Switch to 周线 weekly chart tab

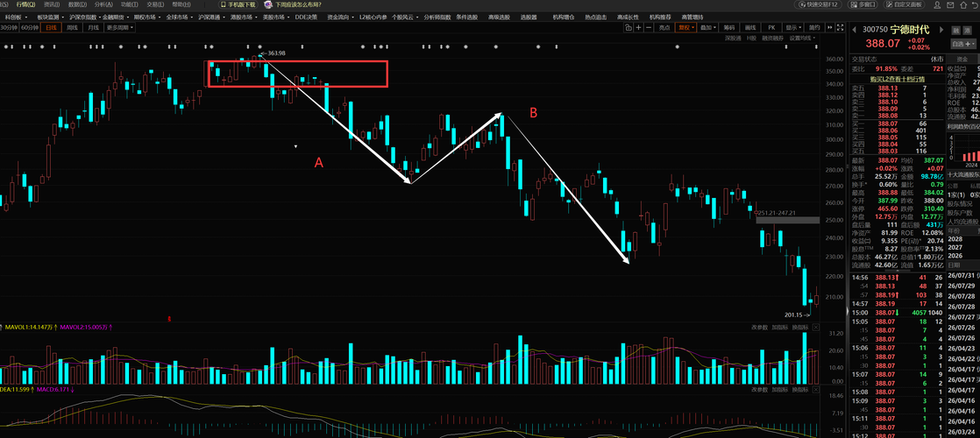[72, 27]
